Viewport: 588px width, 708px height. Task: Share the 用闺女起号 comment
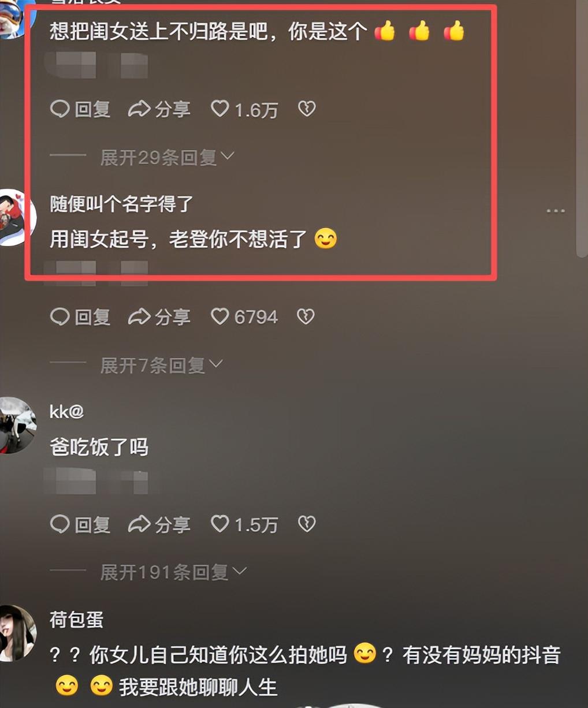[x=159, y=316]
